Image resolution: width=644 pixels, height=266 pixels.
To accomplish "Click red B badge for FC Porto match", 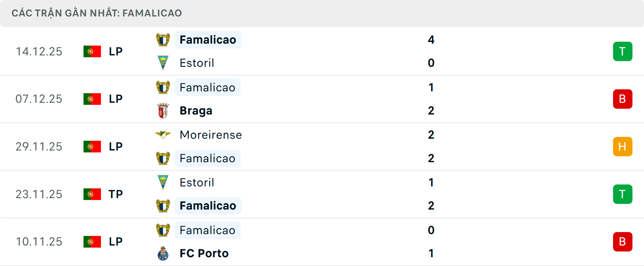I will coord(623,242).
